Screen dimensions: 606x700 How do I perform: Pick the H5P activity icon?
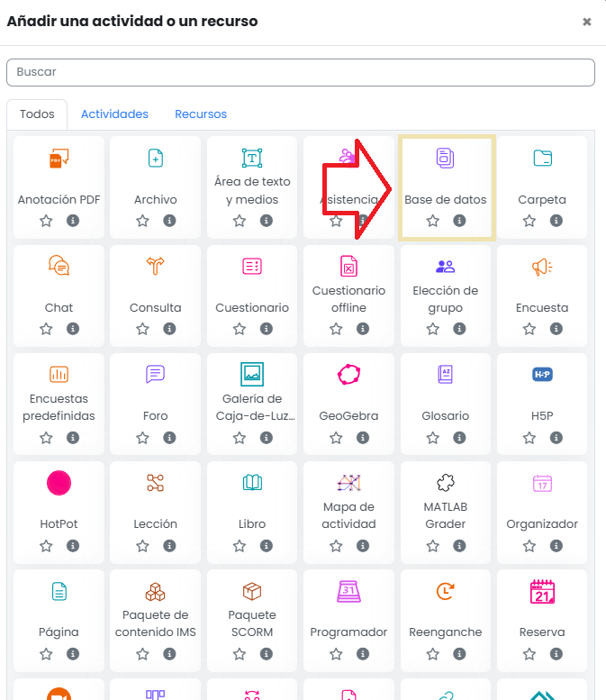click(x=542, y=374)
